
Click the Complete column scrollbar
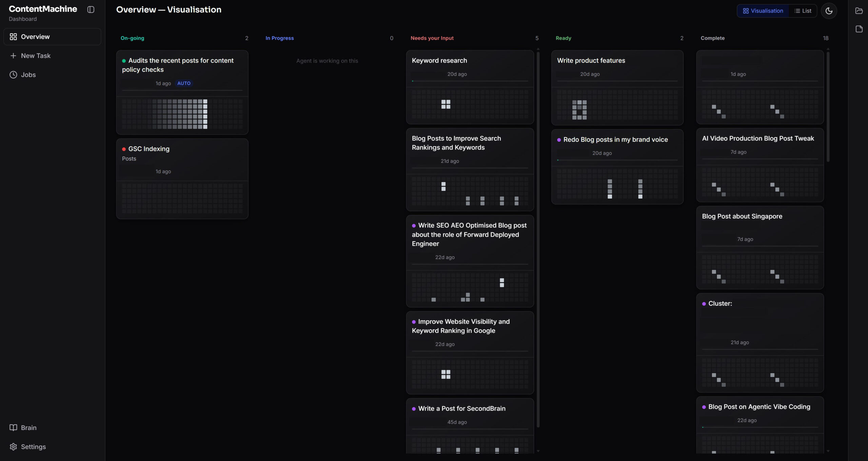(x=828, y=106)
